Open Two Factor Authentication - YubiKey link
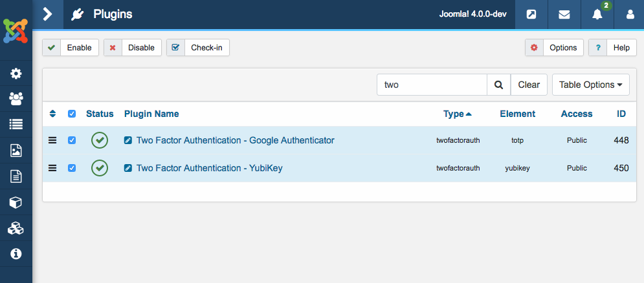Viewport: 644px width, 283px height. coord(210,168)
